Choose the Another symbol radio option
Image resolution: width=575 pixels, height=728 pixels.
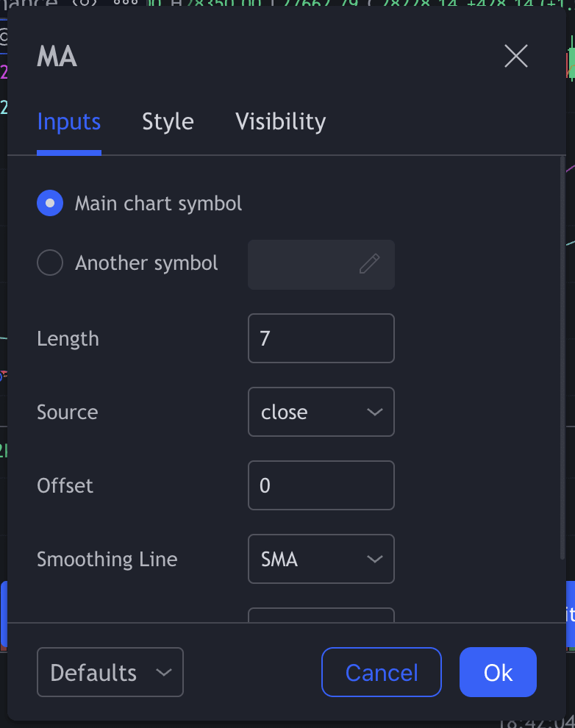(50, 263)
